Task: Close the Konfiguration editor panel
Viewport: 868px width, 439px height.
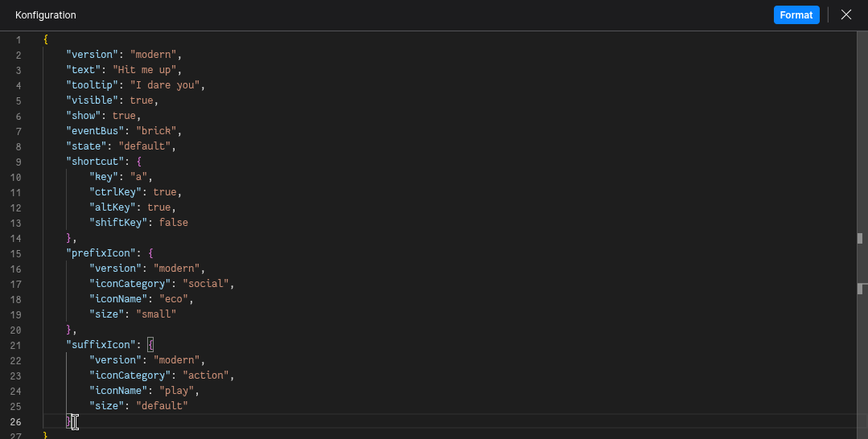Action: [845, 15]
